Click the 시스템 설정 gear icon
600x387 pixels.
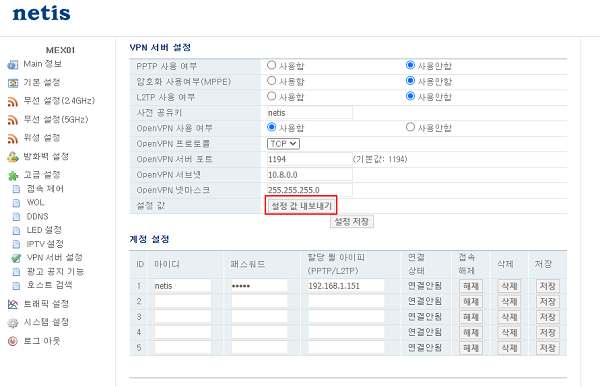(13, 323)
